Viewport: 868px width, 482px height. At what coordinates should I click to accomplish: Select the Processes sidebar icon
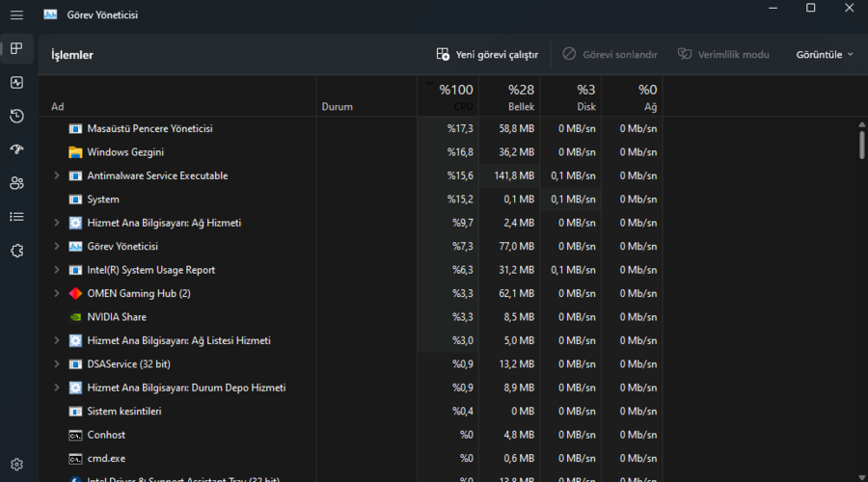16,49
